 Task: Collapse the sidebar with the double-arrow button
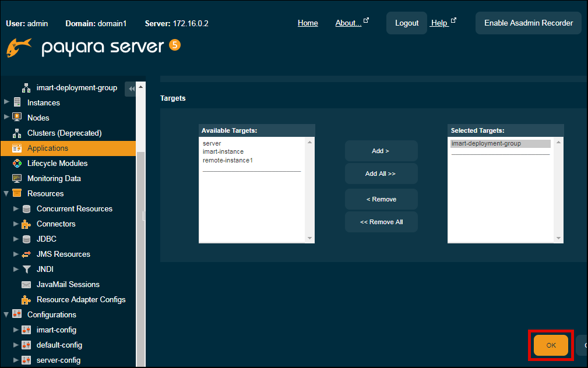[131, 89]
